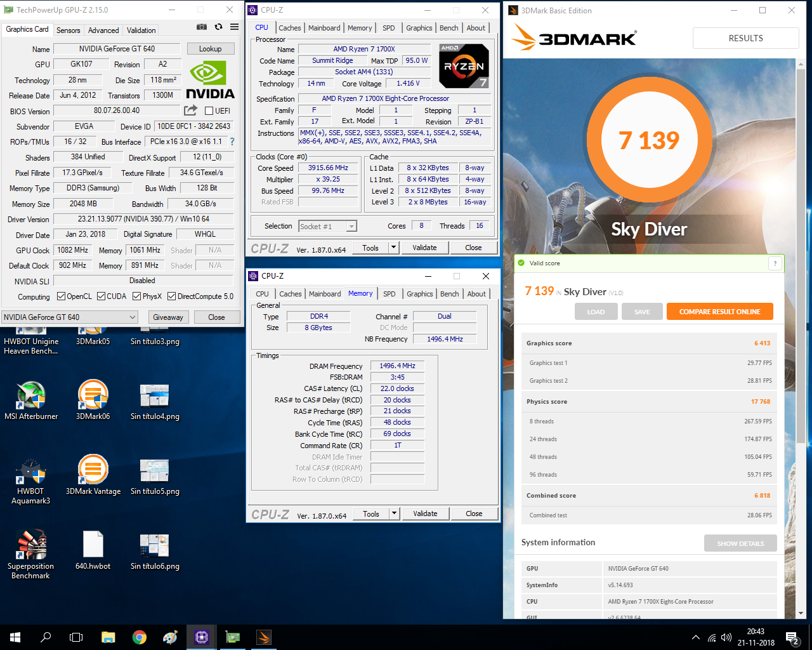812x650 pixels.
Task: Switch to GPU-Z taskbar button
Action: click(x=233, y=637)
